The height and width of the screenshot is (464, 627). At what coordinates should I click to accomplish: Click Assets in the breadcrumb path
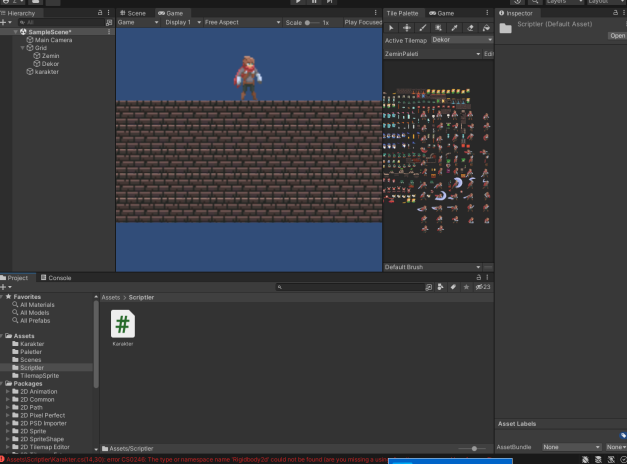[111, 297]
